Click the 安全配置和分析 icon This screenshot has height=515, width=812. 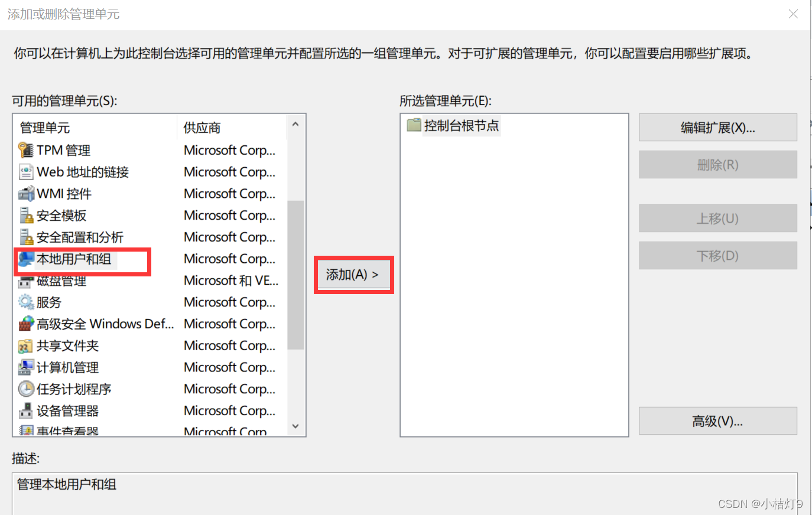click(26, 237)
